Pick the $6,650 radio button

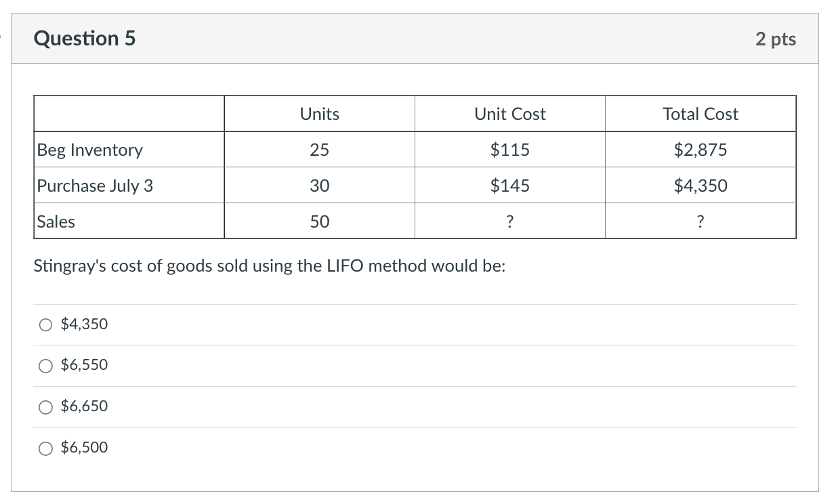45,407
